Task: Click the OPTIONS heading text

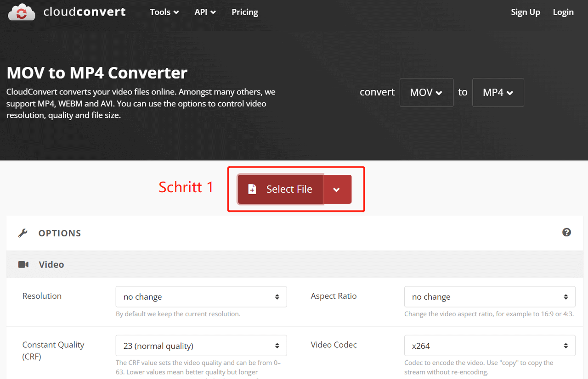Action: (x=60, y=233)
